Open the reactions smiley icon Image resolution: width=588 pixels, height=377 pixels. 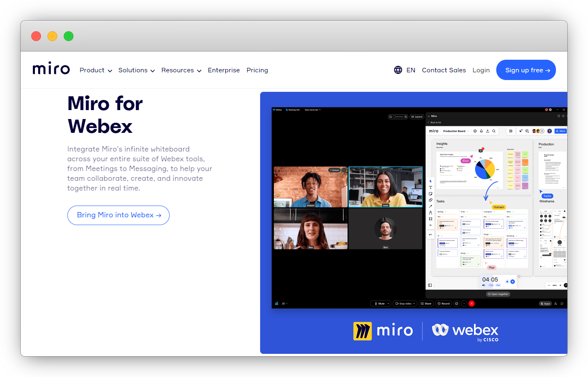point(457,303)
